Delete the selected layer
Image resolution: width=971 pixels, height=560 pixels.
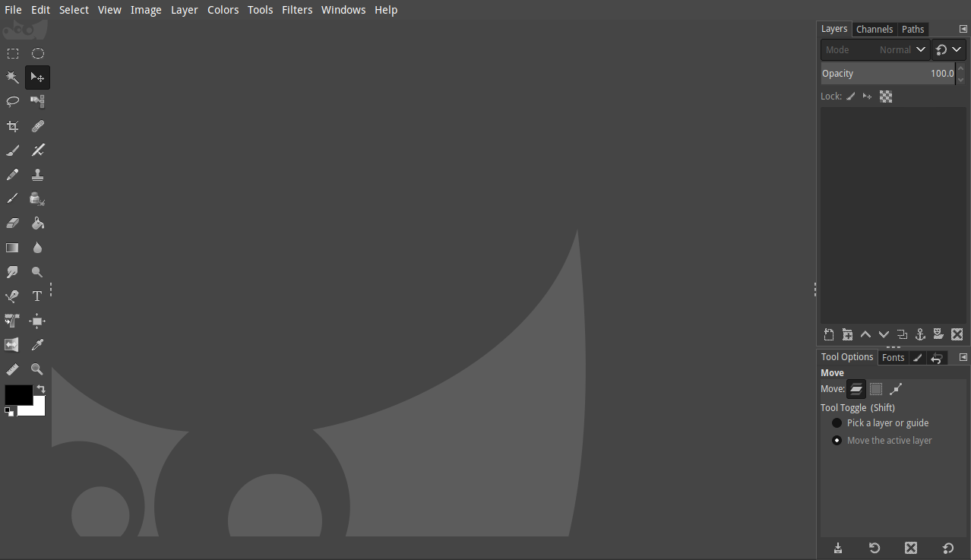click(x=957, y=334)
